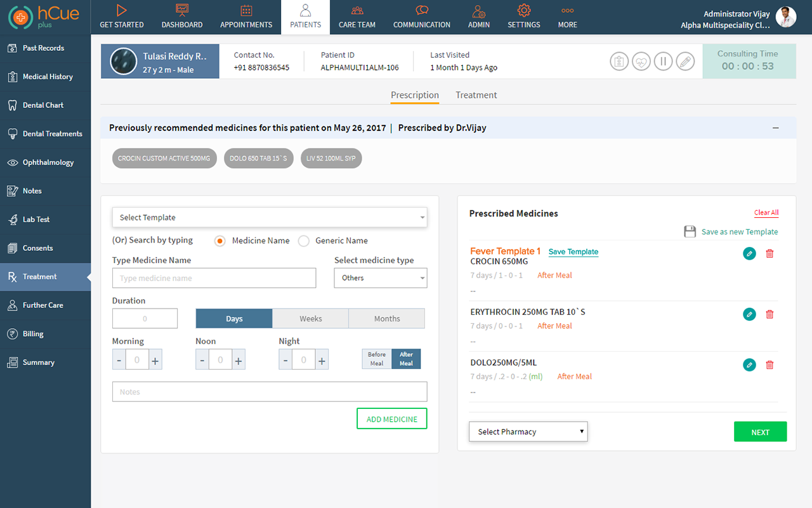Select the Medicine Name radio option
Image resolution: width=812 pixels, height=508 pixels.
220,241
